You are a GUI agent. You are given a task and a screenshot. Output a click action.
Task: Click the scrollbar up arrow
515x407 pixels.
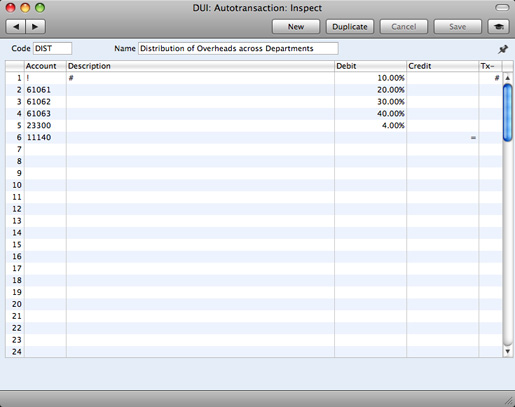pos(507,78)
